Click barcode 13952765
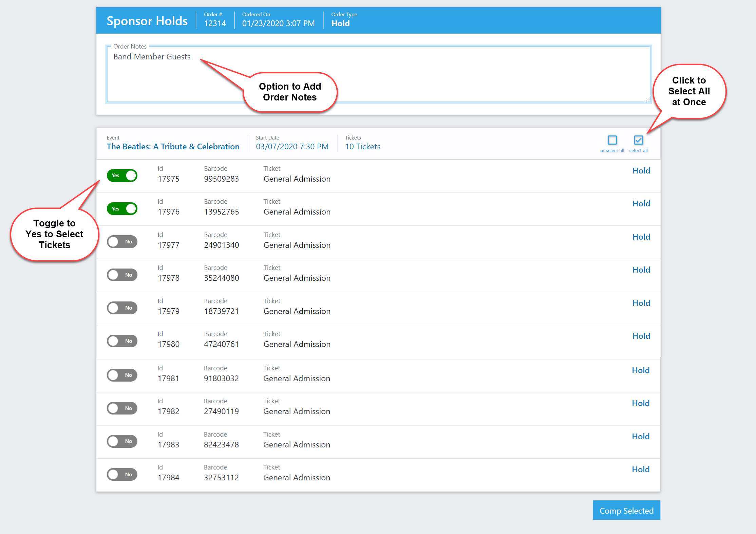The width and height of the screenshot is (756, 534). click(x=221, y=212)
